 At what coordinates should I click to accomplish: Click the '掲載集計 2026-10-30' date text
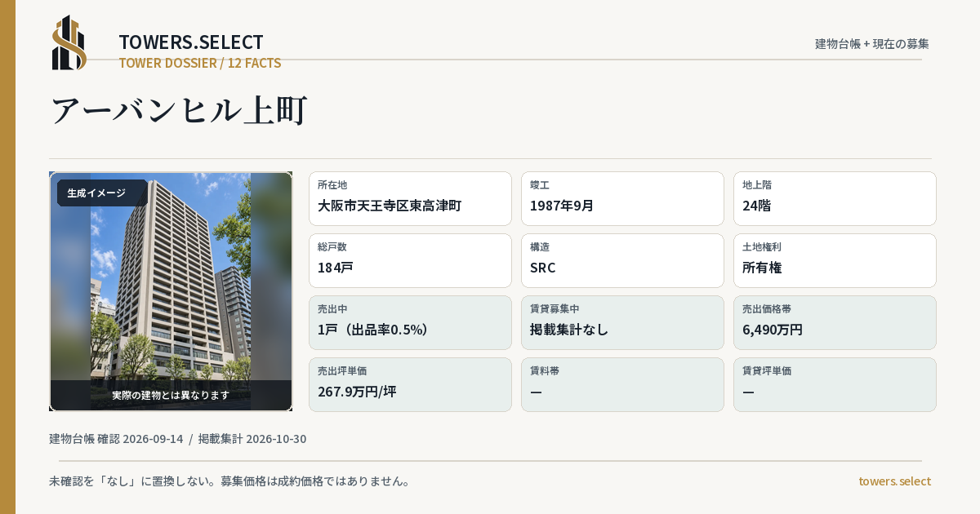click(252, 439)
